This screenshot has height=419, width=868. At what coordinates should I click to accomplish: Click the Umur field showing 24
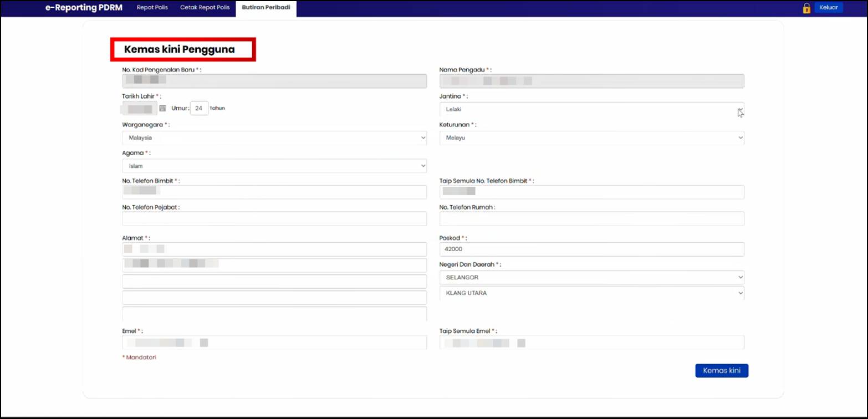[200, 108]
